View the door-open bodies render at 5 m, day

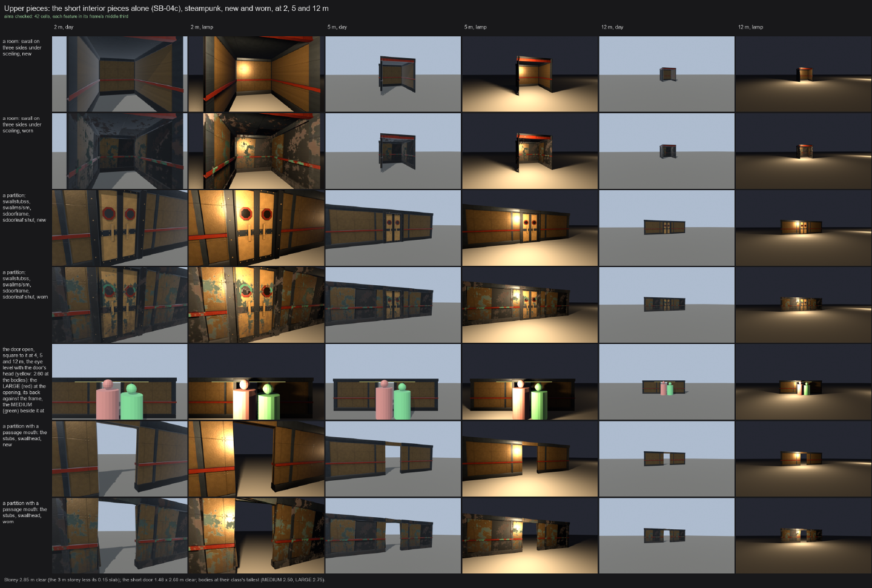[393, 382]
